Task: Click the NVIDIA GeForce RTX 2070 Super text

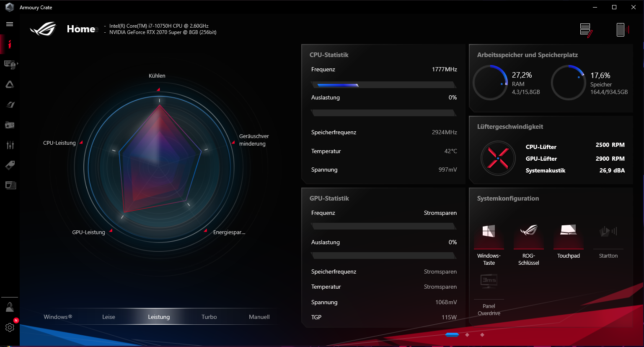Action: [x=163, y=32]
